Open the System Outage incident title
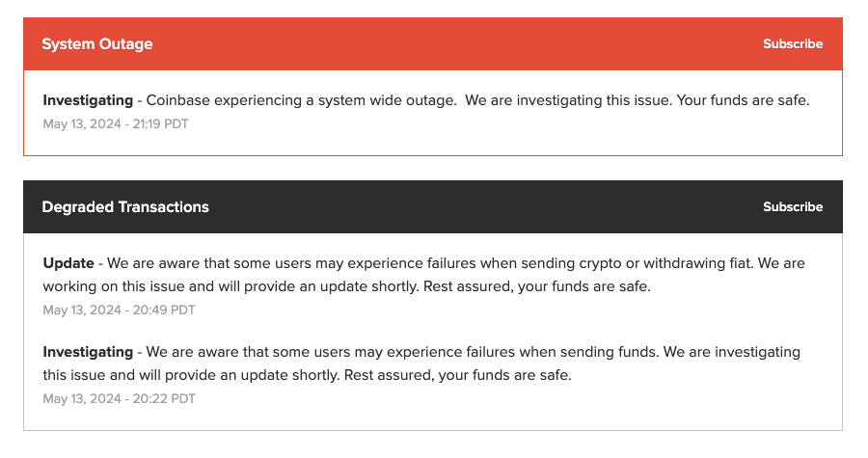This screenshot has height=458, width=868. [x=97, y=44]
